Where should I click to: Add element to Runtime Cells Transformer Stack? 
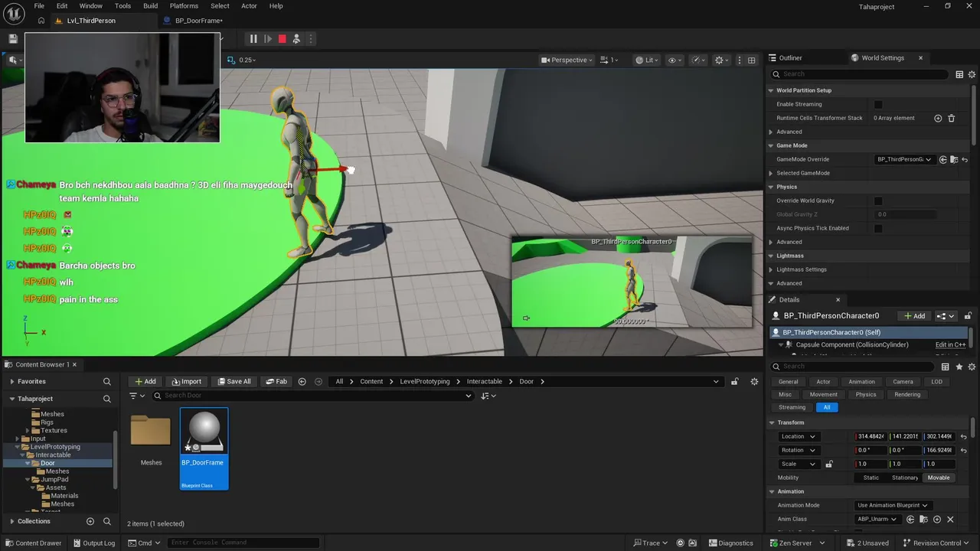tap(938, 118)
